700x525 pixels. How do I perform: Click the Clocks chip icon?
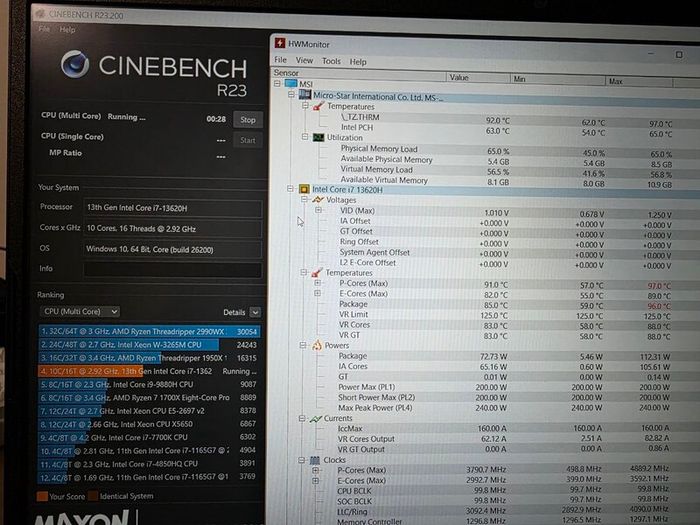pyautogui.click(x=315, y=460)
